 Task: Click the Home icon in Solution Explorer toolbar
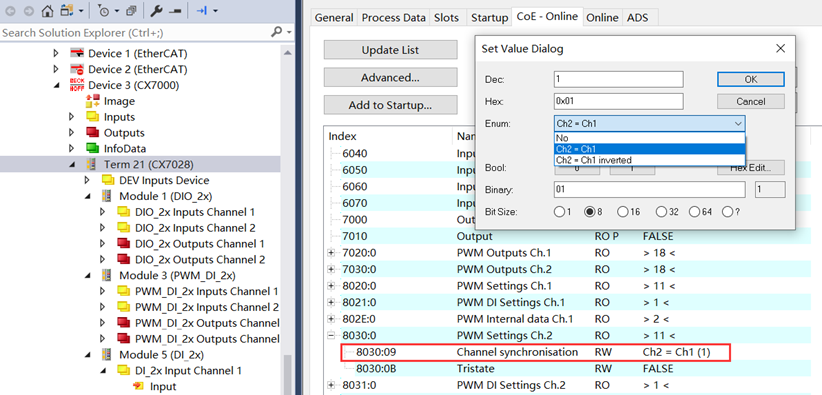pos(48,10)
